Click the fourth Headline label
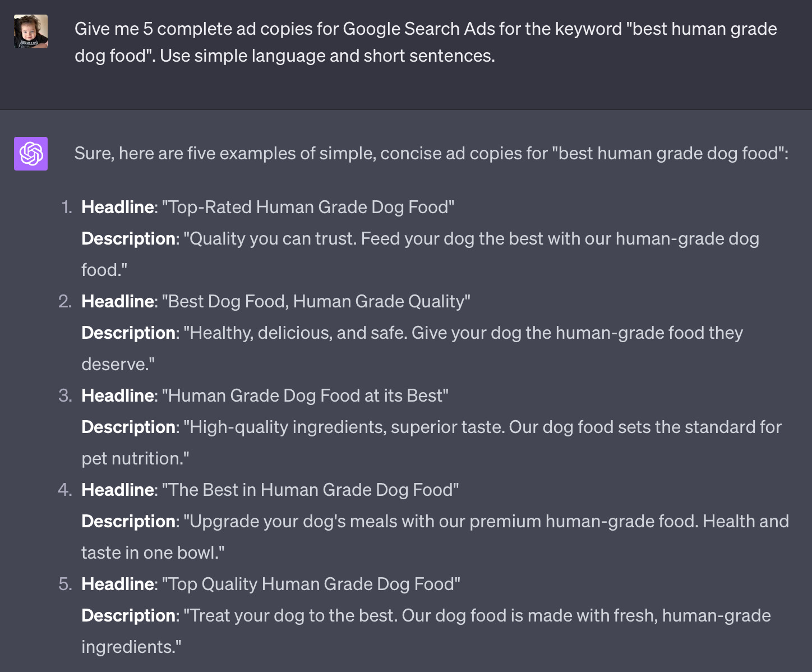The width and height of the screenshot is (812, 672). pyautogui.click(x=118, y=490)
